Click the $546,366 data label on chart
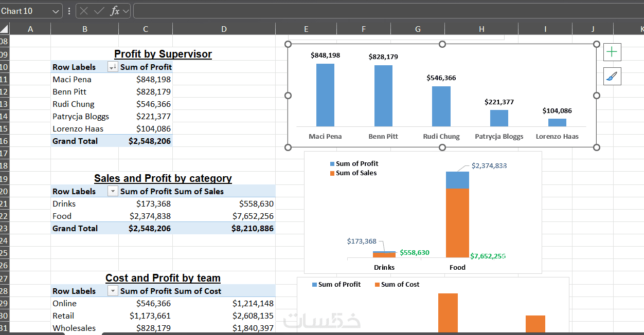Screen dimensions: 644x335 441,78
